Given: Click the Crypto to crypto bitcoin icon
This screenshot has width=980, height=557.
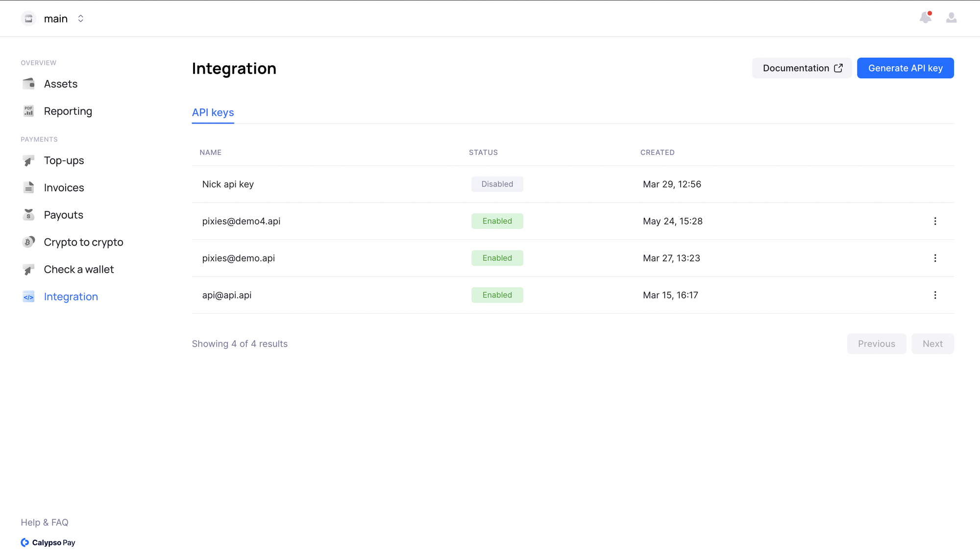Looking at the screenshot, I should 29,242.
